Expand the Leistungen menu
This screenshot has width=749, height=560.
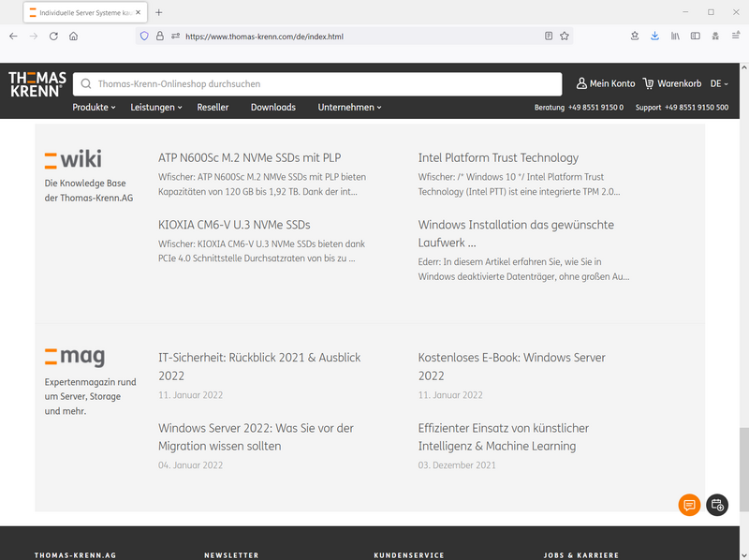coord(156,108)
